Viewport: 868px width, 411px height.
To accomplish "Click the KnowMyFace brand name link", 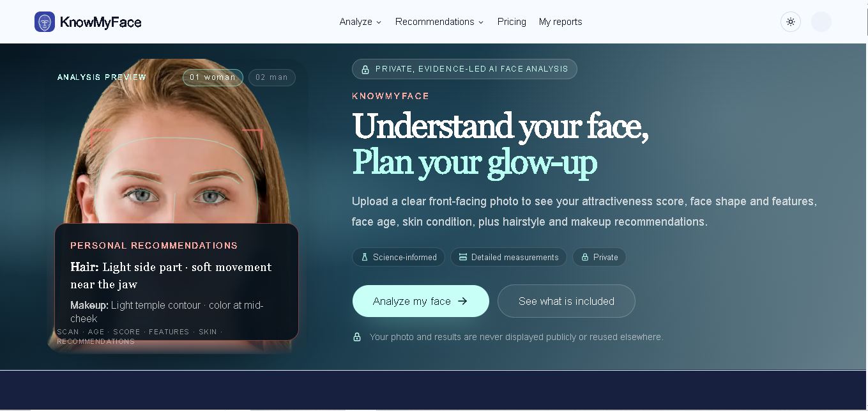I will 100,22.
